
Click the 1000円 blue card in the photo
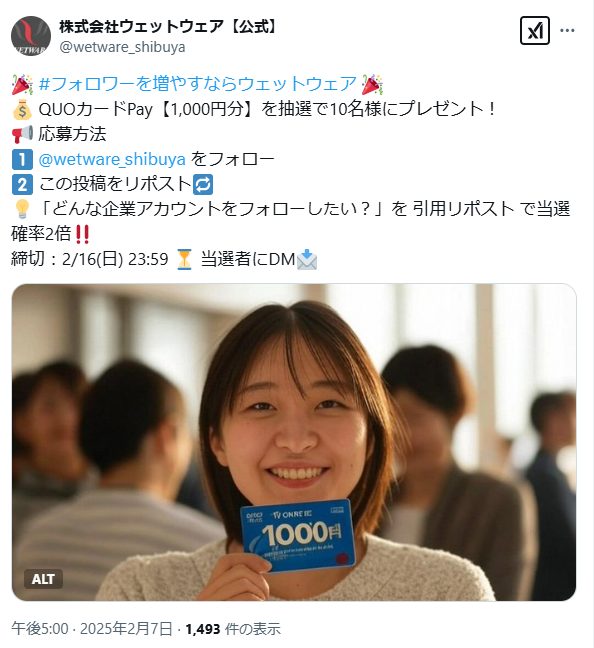298,536
